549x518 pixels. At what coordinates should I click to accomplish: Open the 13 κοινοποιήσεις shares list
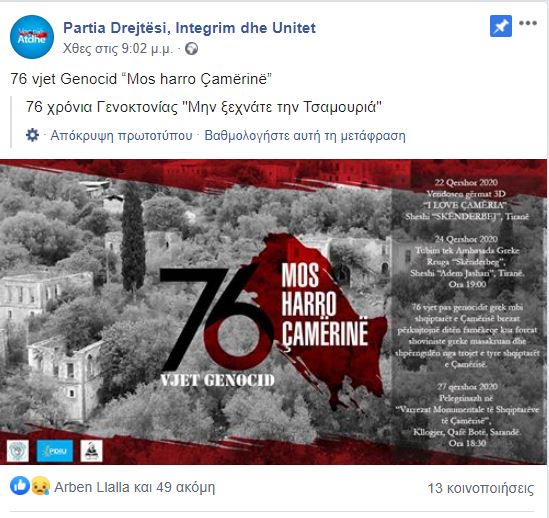pos(481,488)
